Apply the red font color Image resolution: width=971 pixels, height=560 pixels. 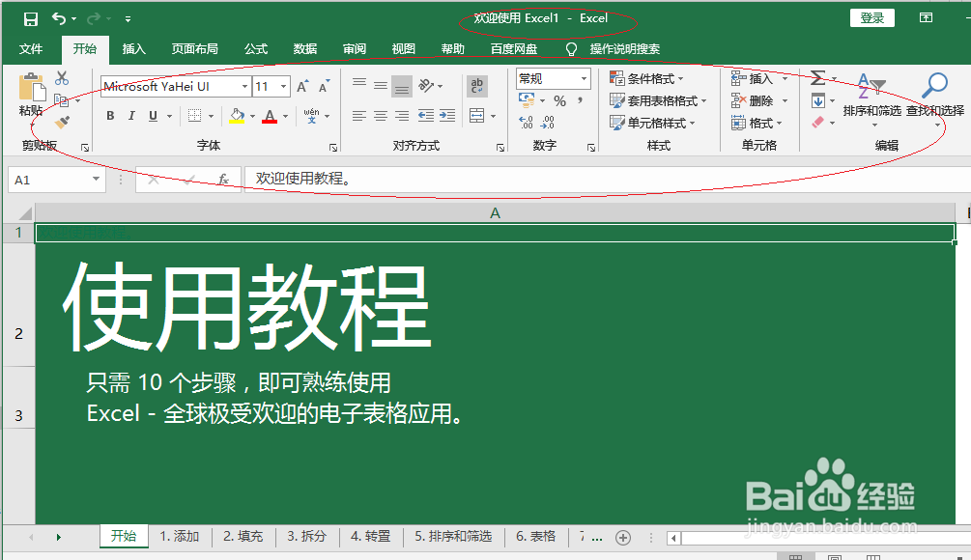(x=270, y=116)
